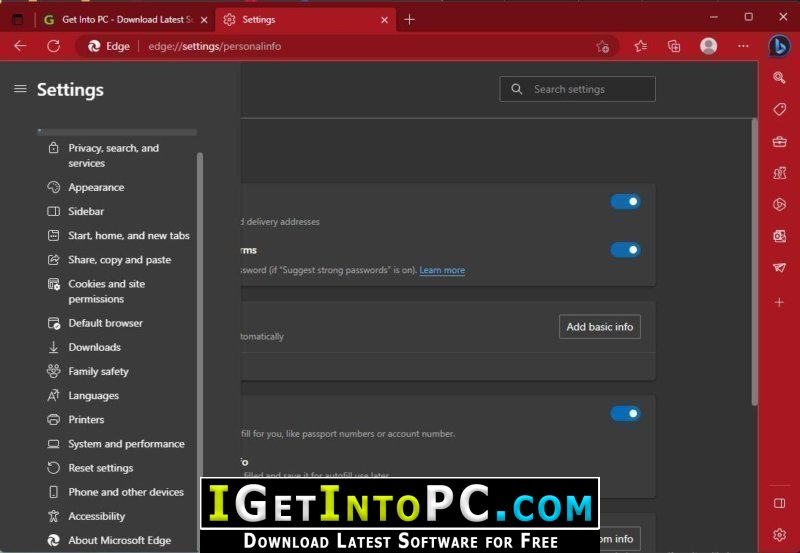Add this page to favorites
This screenshot has height=553, width=800.
602,46
